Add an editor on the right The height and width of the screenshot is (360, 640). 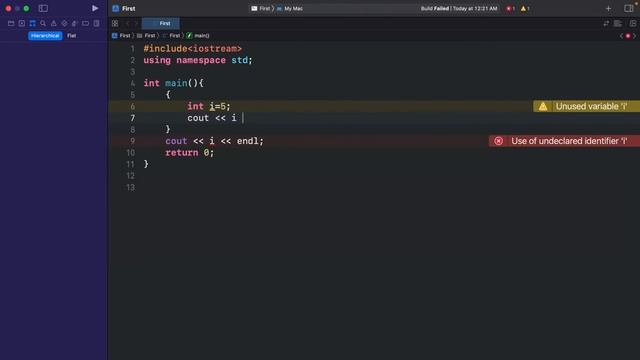pos(632,24)
